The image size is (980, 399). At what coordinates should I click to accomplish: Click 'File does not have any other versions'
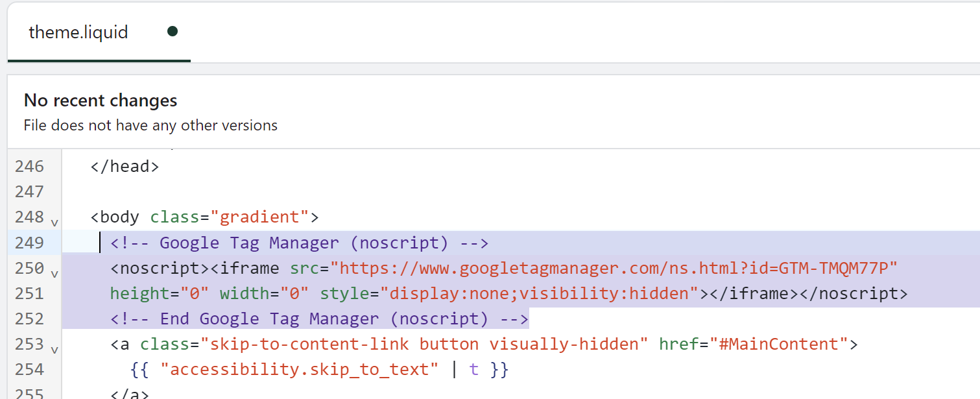[150, 125]
